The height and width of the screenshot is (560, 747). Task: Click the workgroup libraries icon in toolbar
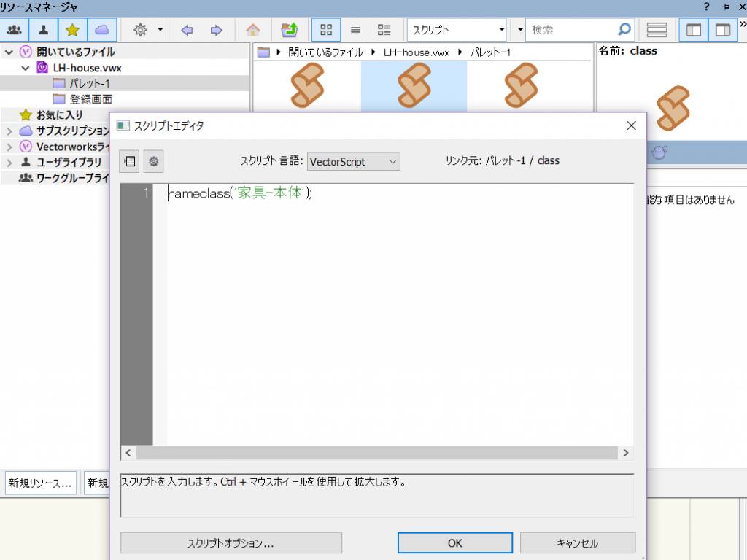pyautogui.click(x=14, y=30)
